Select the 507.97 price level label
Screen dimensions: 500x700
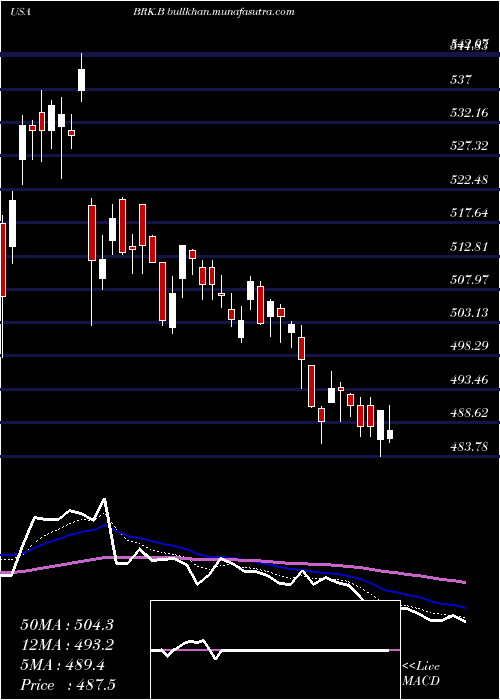(470, 279)
